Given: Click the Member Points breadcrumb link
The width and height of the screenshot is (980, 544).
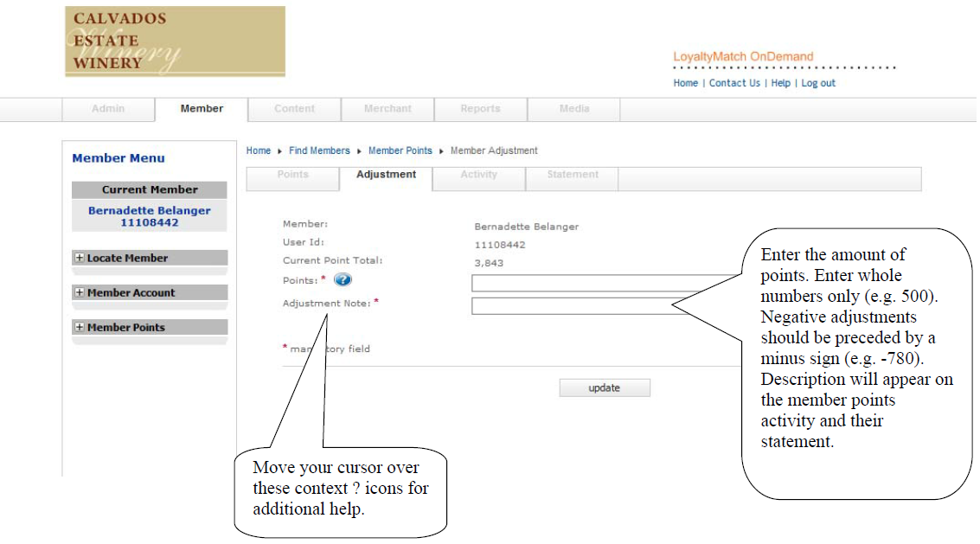Looking at the screenshot, I should [400, 150].
